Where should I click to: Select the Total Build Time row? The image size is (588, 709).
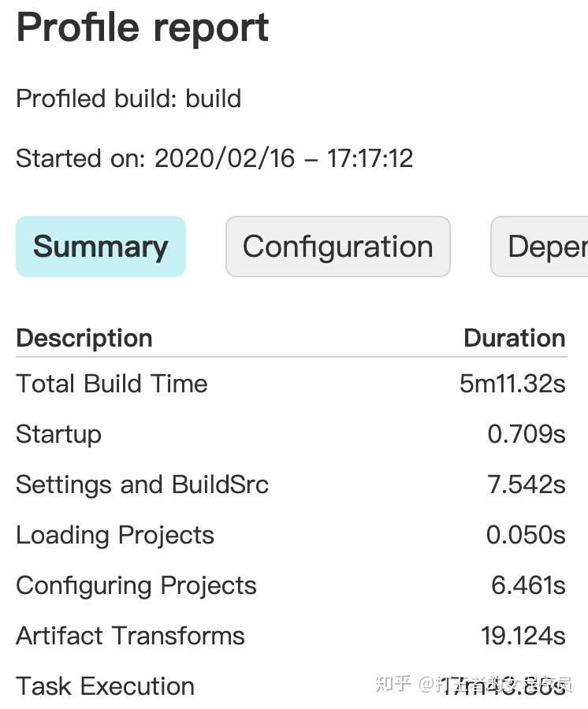[111, 384]
